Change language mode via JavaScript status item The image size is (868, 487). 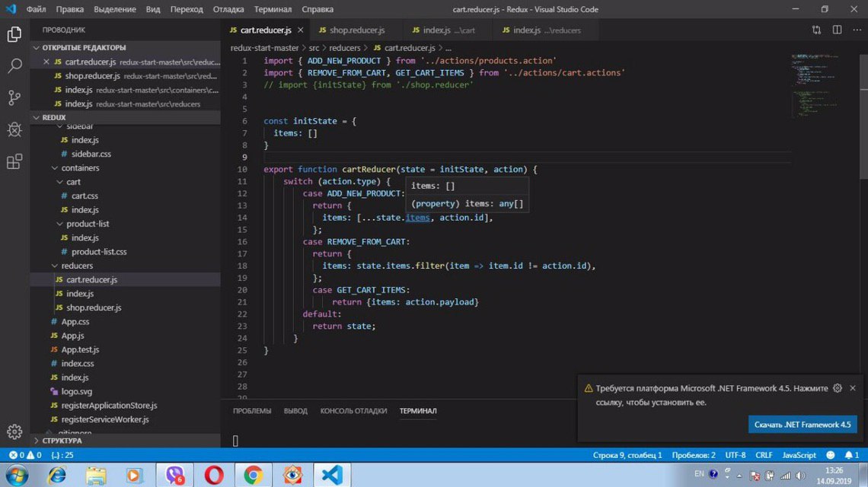(x=799, y=455)
